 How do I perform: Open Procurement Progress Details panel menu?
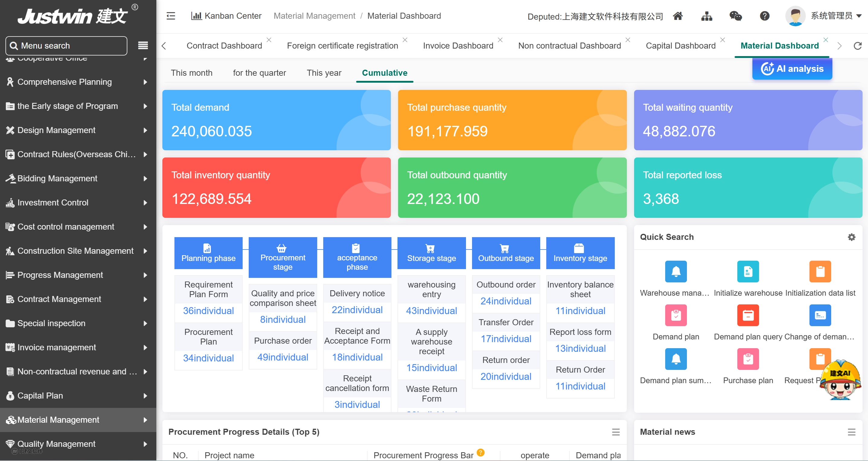[x=616, y=432]
